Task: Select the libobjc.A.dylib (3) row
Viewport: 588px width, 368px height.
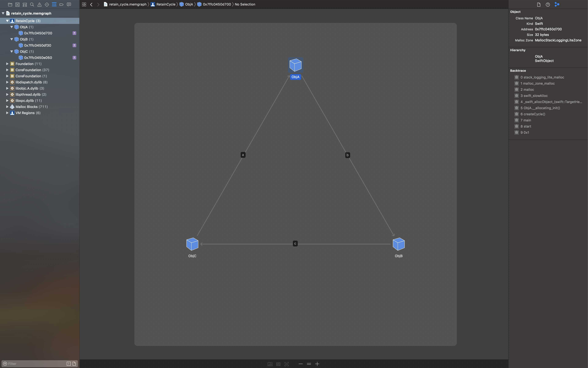Action: 40,88
